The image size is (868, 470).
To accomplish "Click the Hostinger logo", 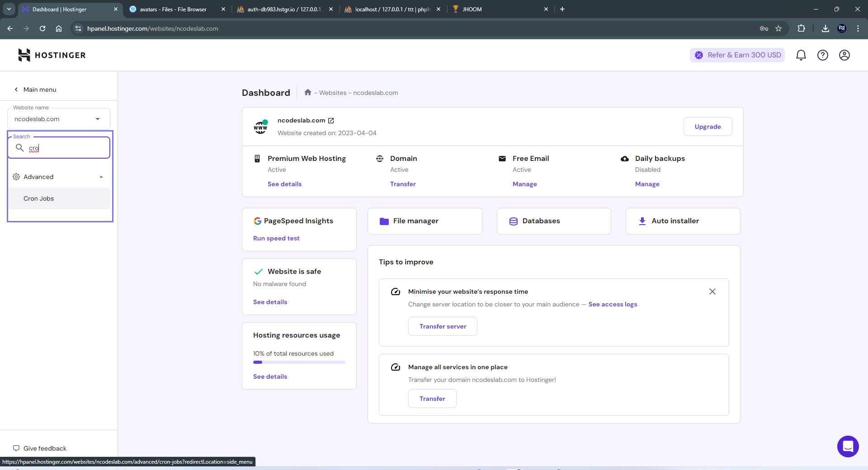I will [52, 55].
